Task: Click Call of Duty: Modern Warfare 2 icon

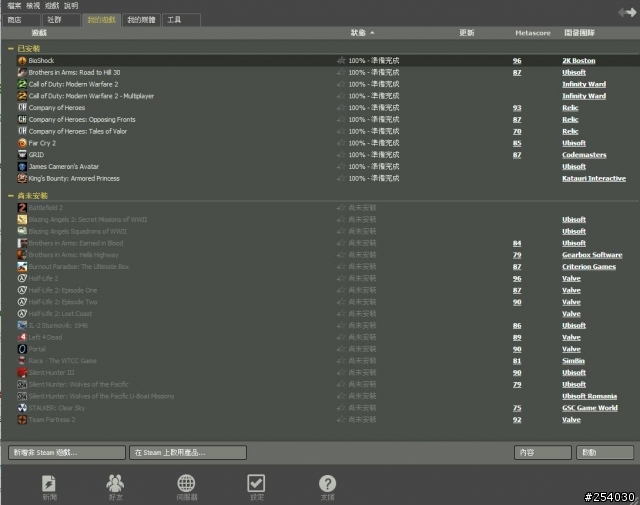Action: [x=22, y=84]
